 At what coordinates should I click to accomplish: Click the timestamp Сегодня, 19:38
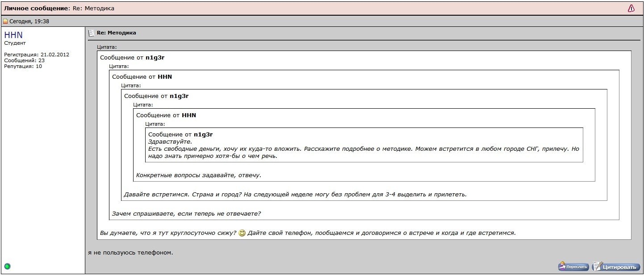pyautogui.click(x=29, y=21)
